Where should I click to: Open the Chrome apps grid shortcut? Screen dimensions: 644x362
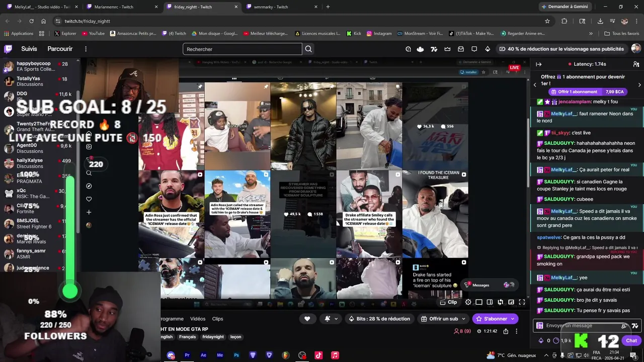pyautogui.click(x=42, y=34)
